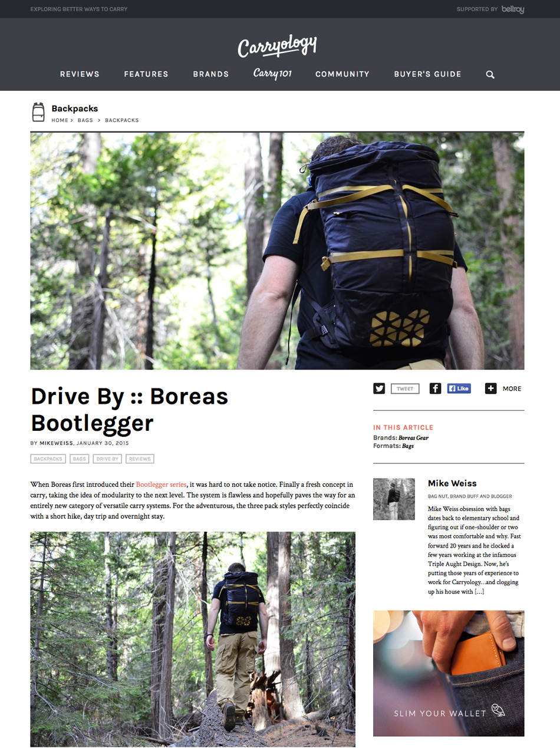This screenshot has height=748, width=560.
Task: Select the DRIVE BY tag
Action: pyautogui.click(x=107, y=459)
